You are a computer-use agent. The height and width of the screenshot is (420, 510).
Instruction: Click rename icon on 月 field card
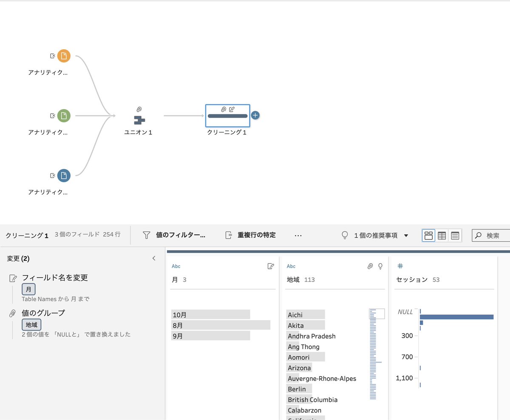pos(271,266)
